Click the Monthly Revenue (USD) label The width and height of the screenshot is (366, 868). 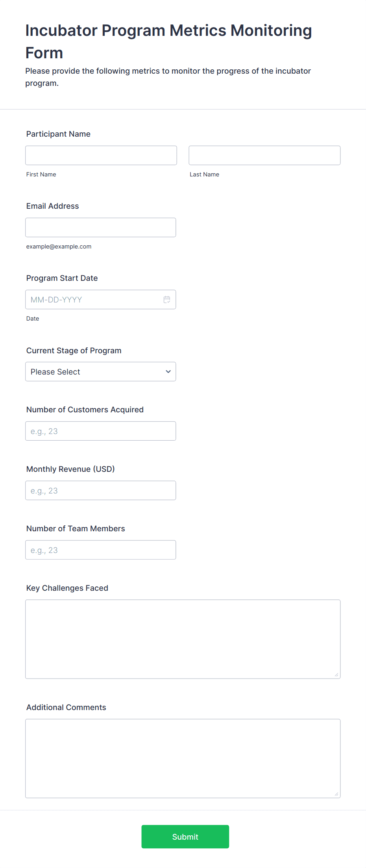pyautogui.click(x=70, y=469)
